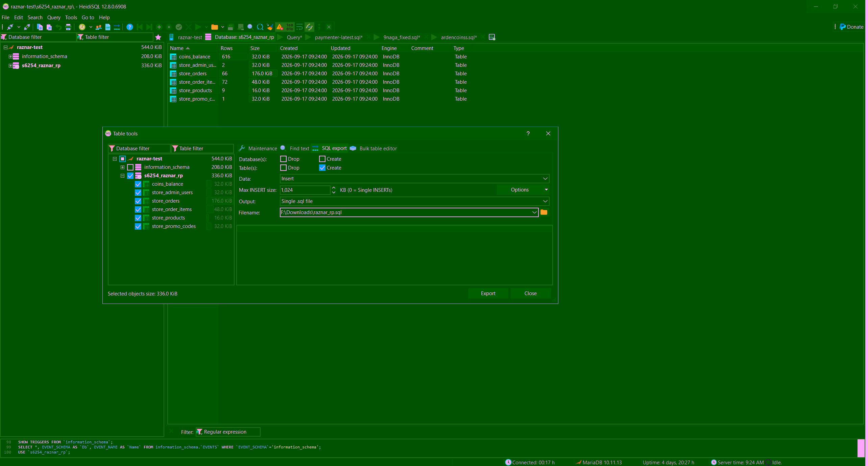Click the disconnect session plug icon
Viewport: 868px width, 466px height.
tap(27, 27)
